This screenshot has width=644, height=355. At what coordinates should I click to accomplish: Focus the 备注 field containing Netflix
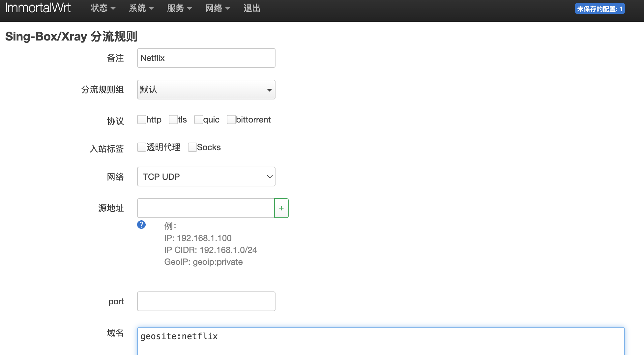206,58
